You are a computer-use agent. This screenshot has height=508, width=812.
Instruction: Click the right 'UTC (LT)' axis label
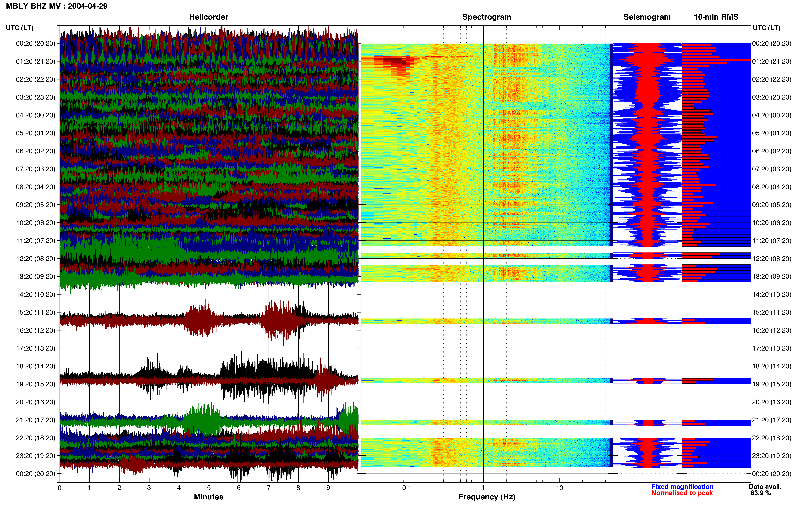coord(766,28)
